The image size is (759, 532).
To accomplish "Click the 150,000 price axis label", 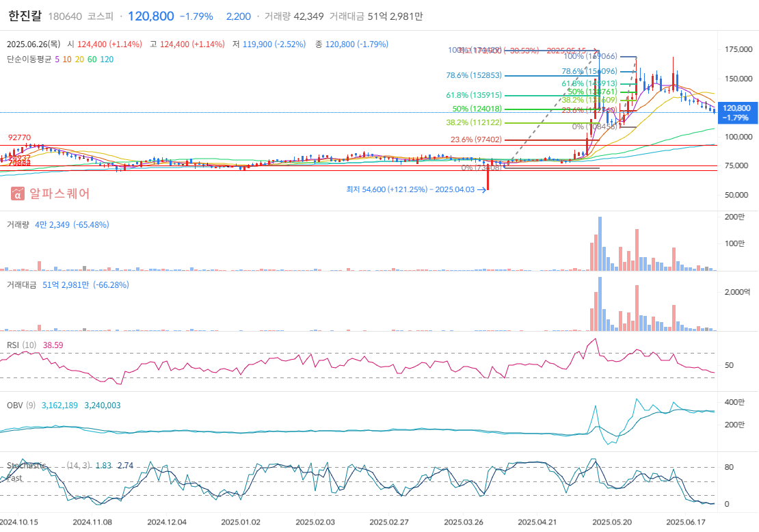I will click(738, 79).
